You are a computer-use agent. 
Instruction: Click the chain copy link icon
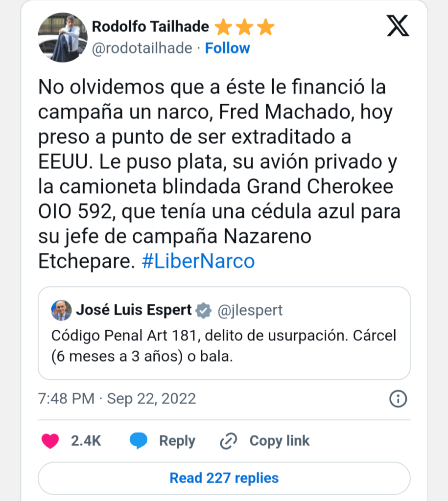click(228, 441)
